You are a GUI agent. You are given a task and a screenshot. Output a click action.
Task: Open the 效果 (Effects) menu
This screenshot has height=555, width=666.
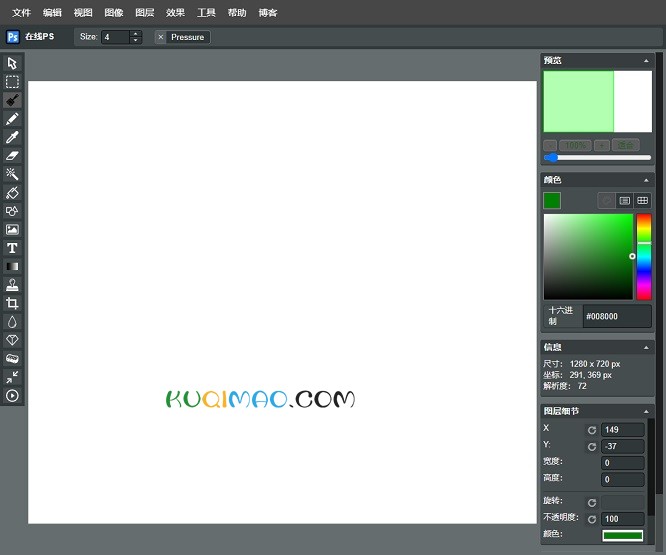point(175,13)
